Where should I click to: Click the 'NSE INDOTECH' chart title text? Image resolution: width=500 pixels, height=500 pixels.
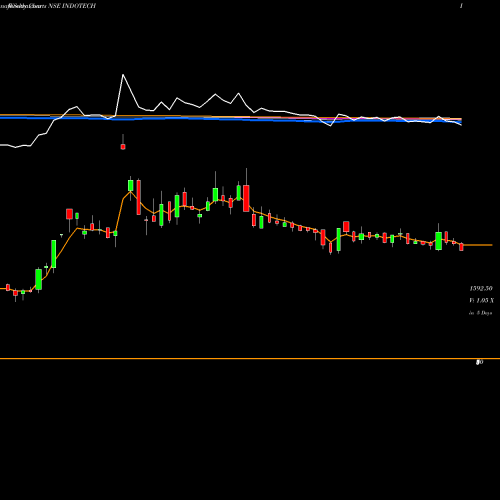(x=72, y=6)
